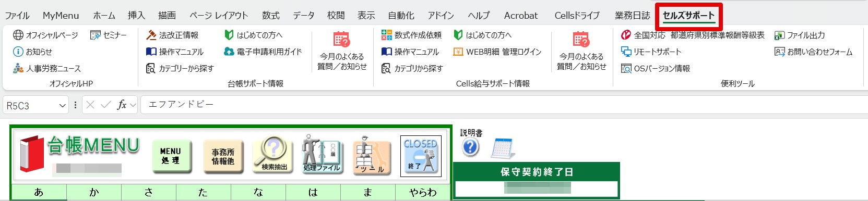868x201 pixels.
Task: Switch to the 数式 tab
Action: tap(270, 16)
